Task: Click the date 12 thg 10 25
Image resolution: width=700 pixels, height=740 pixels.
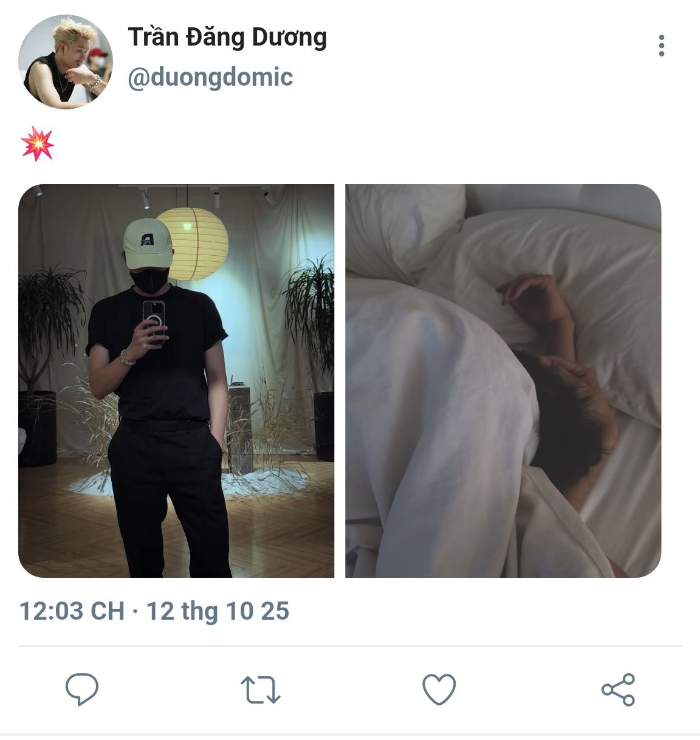Action: [218, 611]
